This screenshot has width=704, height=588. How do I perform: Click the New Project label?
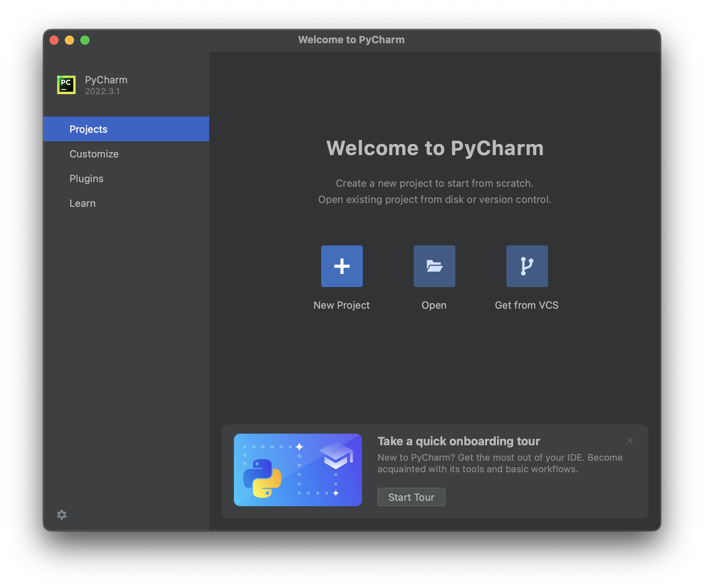[x=342, y=305]
